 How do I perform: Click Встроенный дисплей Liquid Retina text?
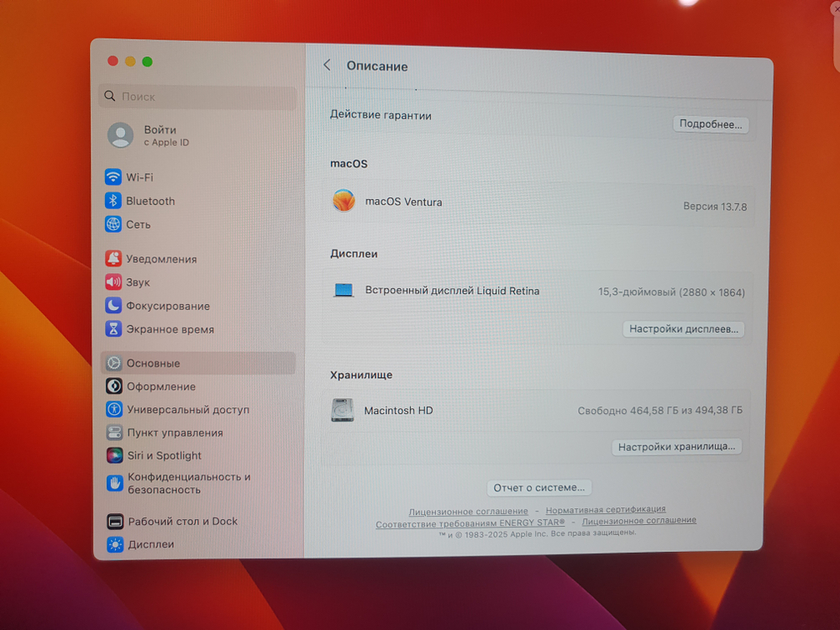pyautogui.click(x=452, y=291)
